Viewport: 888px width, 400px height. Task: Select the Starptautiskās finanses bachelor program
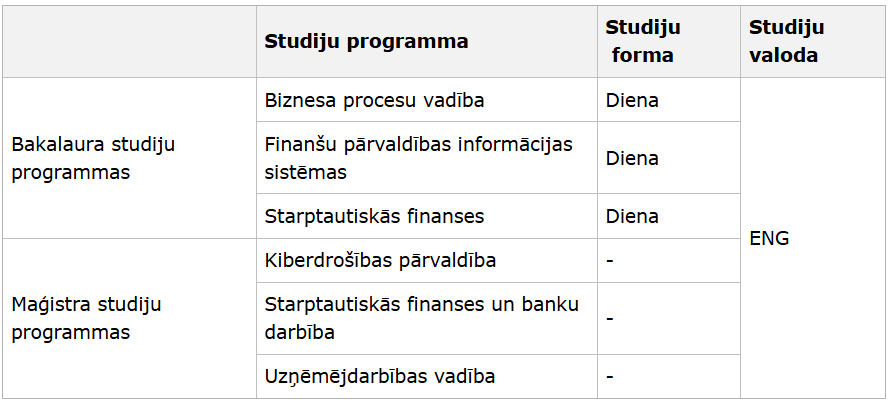pyautogui.click(x=426, y=216)
